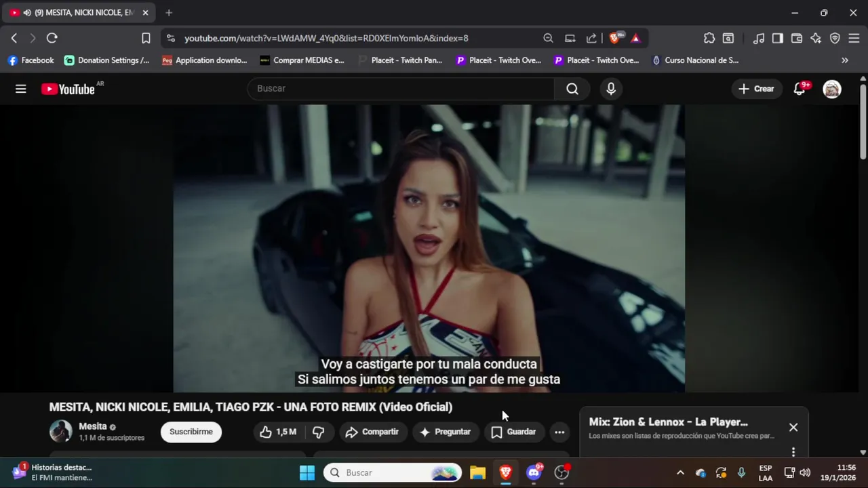Click the zoom out magnifier in address bar

click(x=548, y=38)
